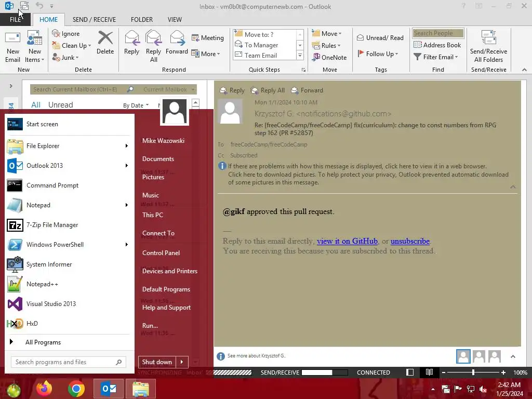Click the Search programs and files box
The image size is (532, 399).
[68, 362]
